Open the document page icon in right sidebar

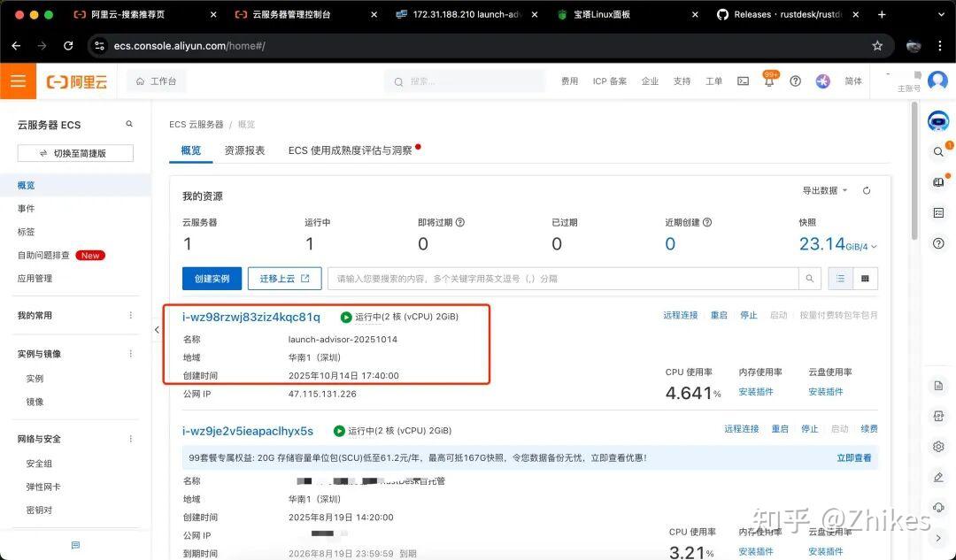click(939, 386)
